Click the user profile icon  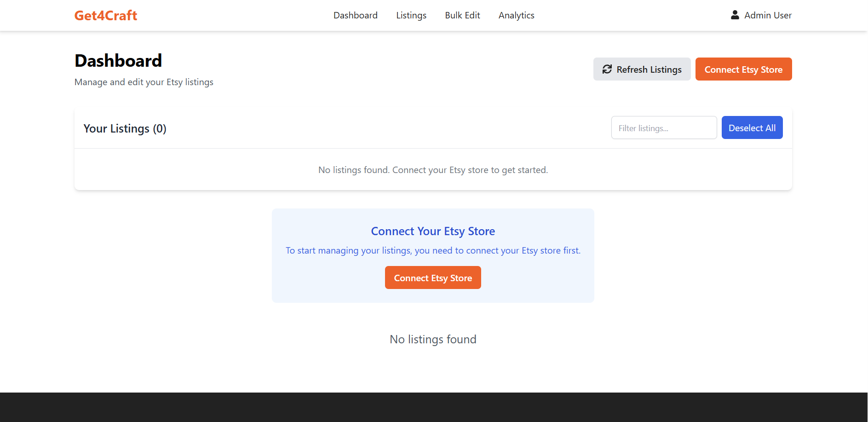click(735, 15)
